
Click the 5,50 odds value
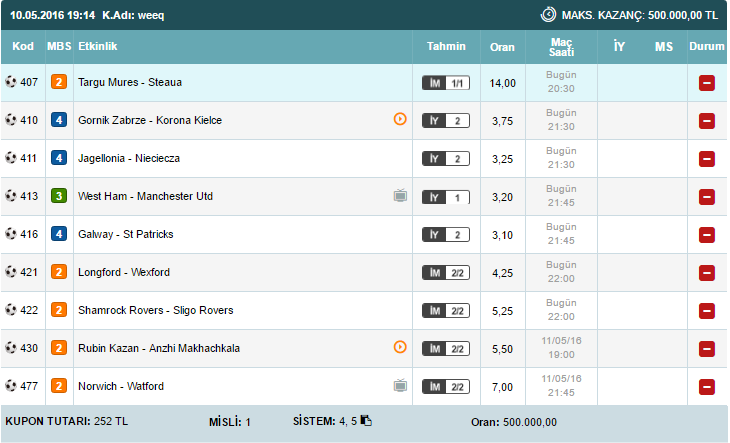point(502,349)
